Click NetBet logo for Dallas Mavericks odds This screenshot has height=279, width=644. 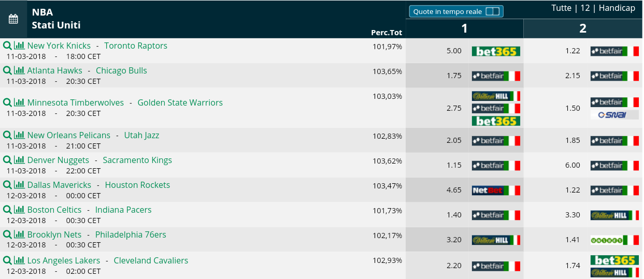tap(496, 190)
